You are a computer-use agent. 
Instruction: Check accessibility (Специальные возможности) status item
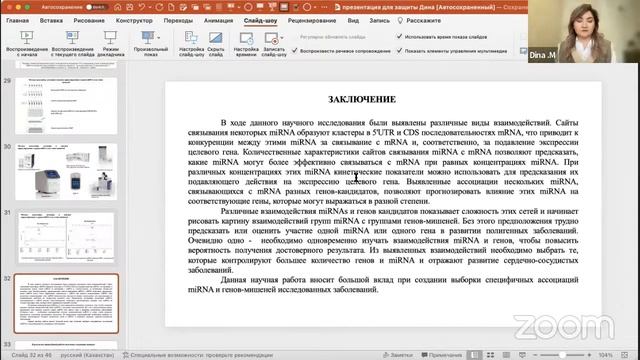pos(198,355)
